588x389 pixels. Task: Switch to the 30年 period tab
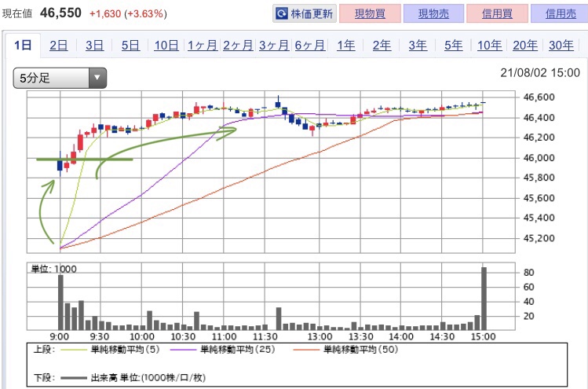561,46
